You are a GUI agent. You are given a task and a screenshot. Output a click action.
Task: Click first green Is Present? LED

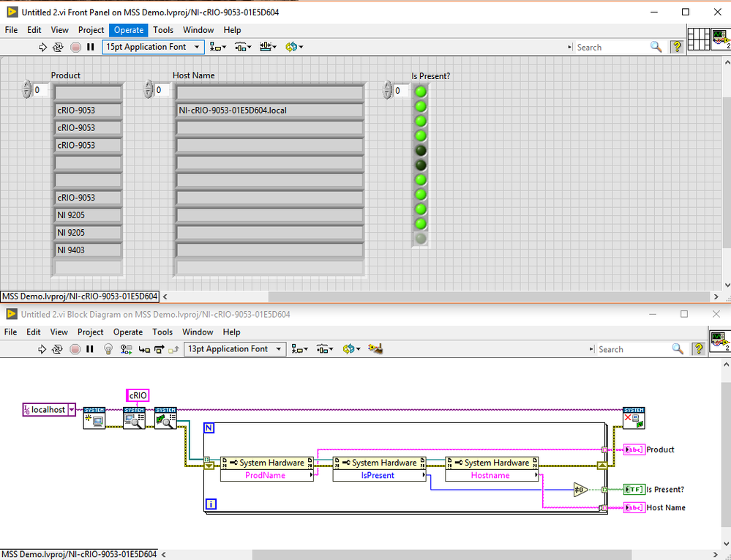[421, 92]
